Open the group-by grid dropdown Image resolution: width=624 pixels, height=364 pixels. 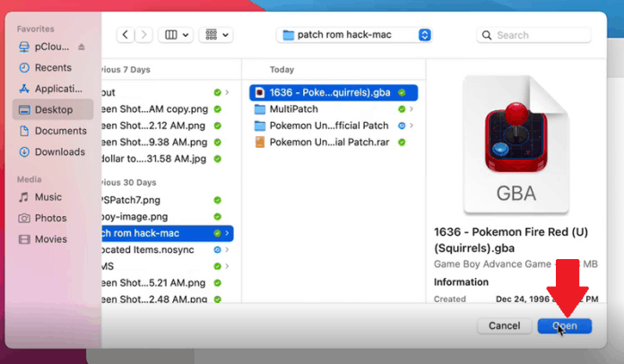tap(216, 35)
